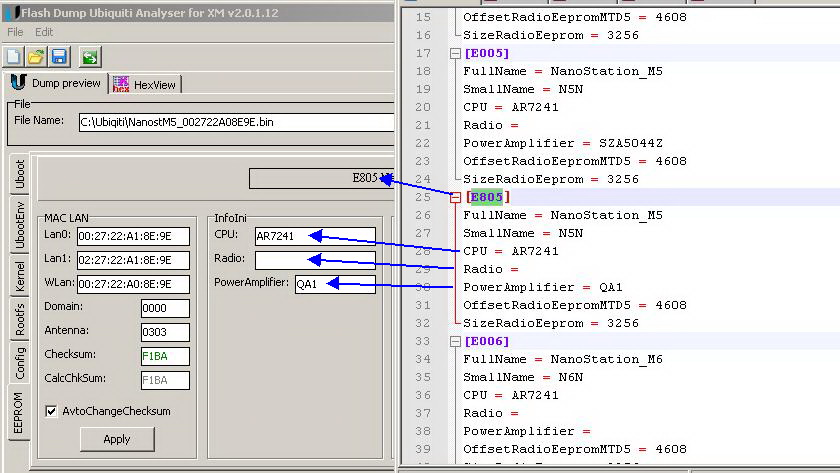Select the UbootEnv vertical tab

point(20,225)
